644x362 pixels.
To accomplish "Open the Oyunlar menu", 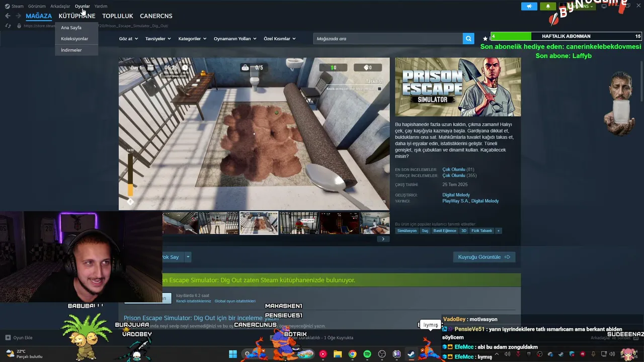I will 83,6.
